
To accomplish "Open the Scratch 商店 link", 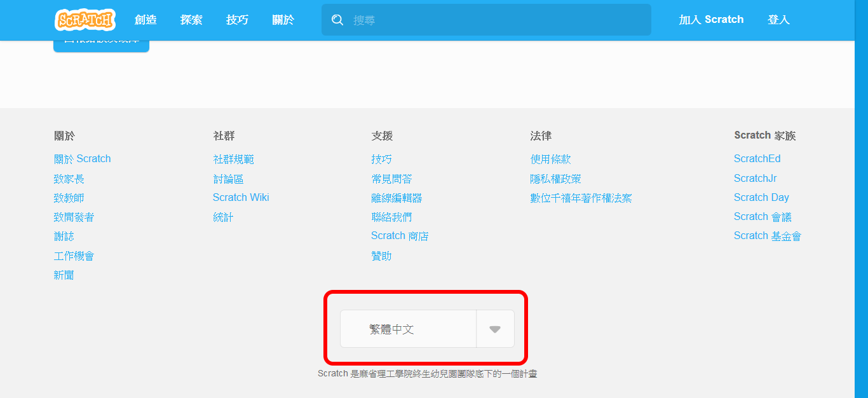I will pos(400,236).
